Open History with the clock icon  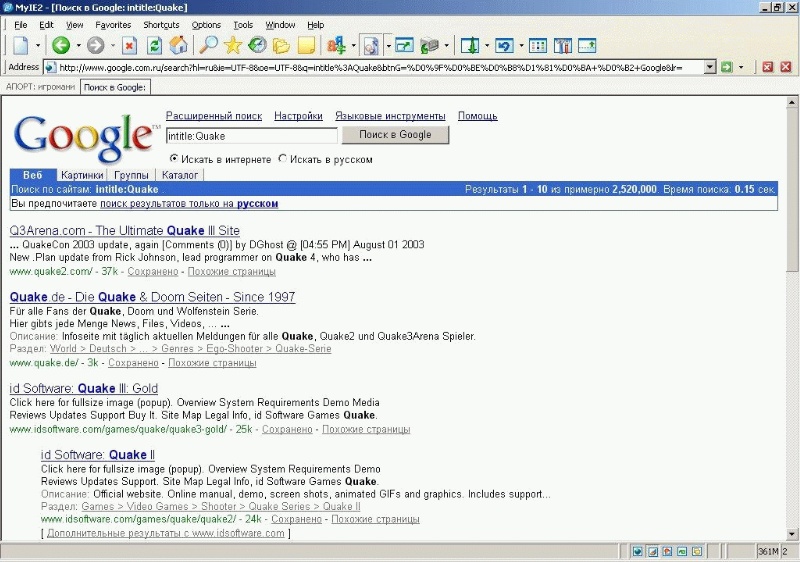[257, 46]
